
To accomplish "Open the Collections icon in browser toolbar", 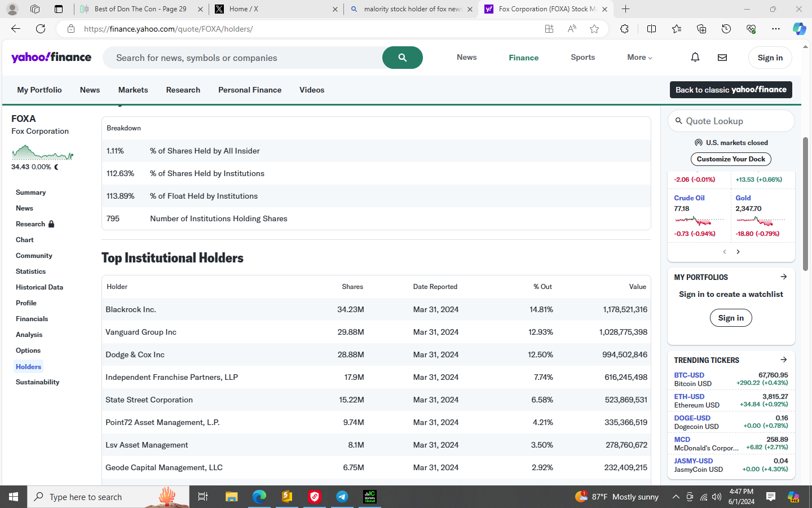I will pyautogui.click(x=701, y=29).
